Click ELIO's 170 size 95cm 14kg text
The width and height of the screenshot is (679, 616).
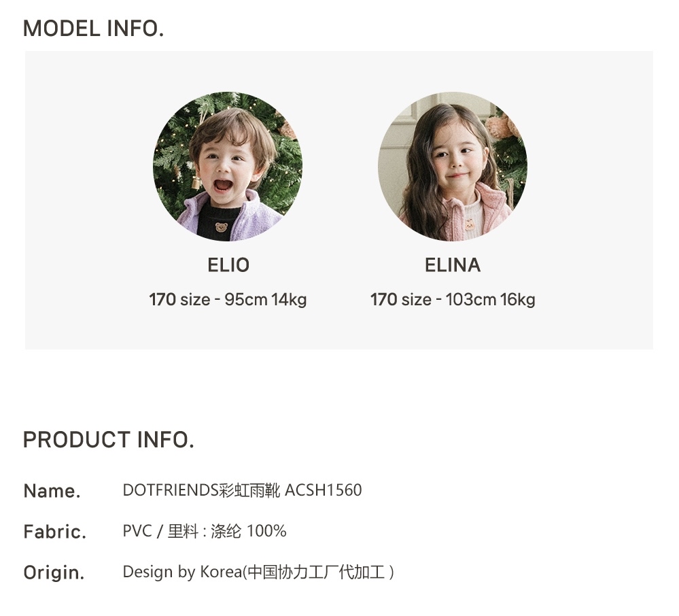click(228, 299)
